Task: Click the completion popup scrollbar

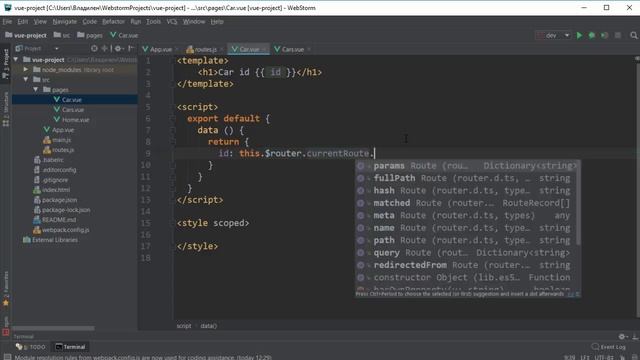Action: click(x=578, y=203)
